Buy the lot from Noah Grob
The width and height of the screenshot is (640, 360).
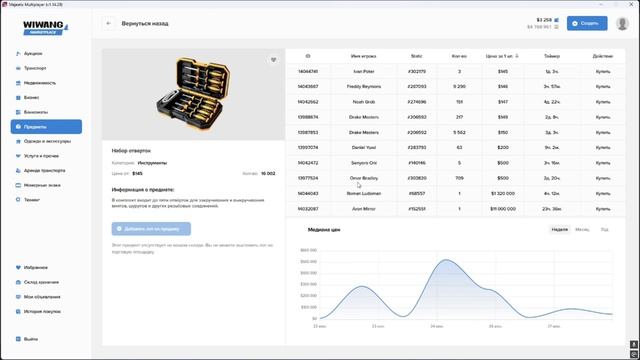[602, 102]
